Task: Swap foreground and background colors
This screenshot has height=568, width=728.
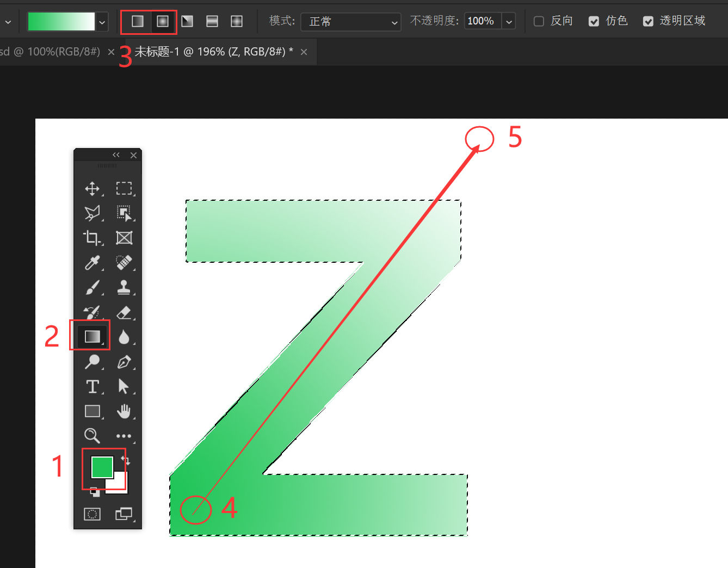Action: coord(126,460)
